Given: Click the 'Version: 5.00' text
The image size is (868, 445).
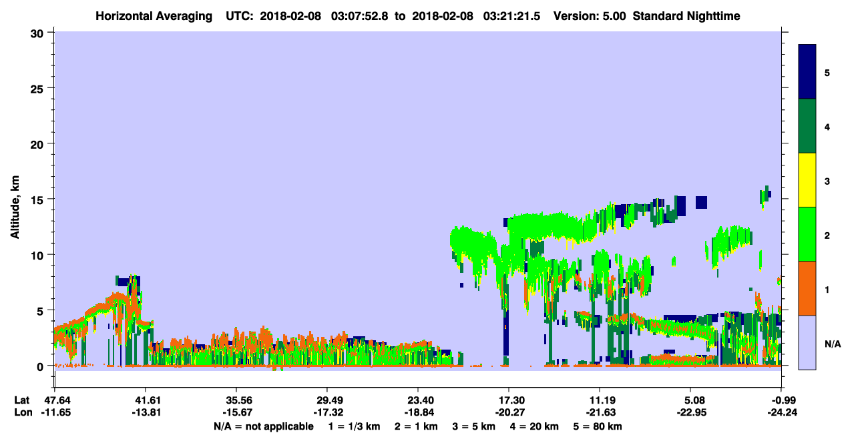Looking at the screenshot, I should click(589, 15).
